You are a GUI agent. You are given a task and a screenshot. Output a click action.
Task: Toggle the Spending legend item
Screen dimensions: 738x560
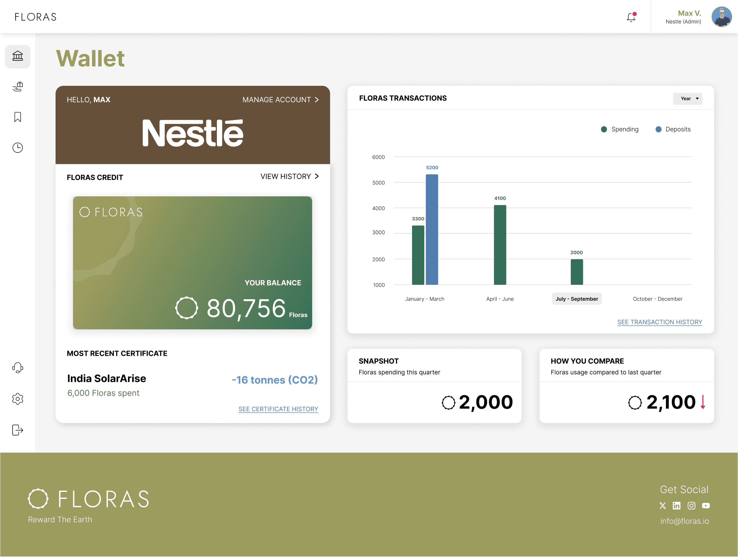pos(619,129)
